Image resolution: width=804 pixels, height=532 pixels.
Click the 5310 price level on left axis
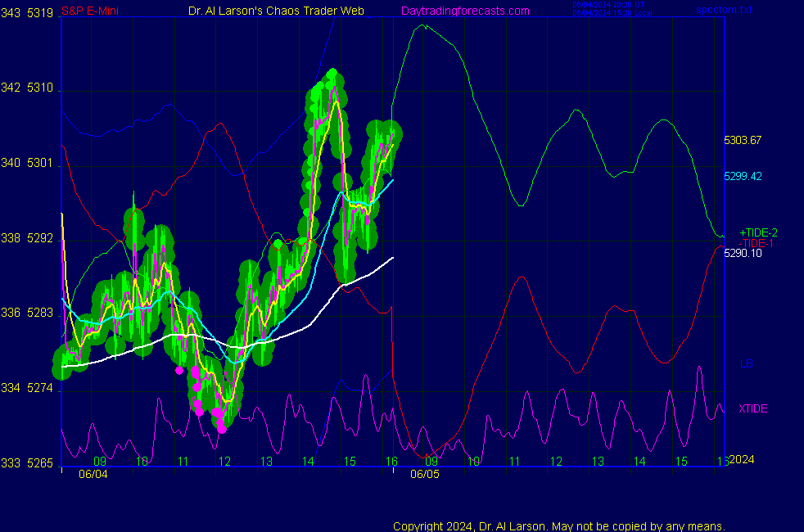[x=38, y=88]
